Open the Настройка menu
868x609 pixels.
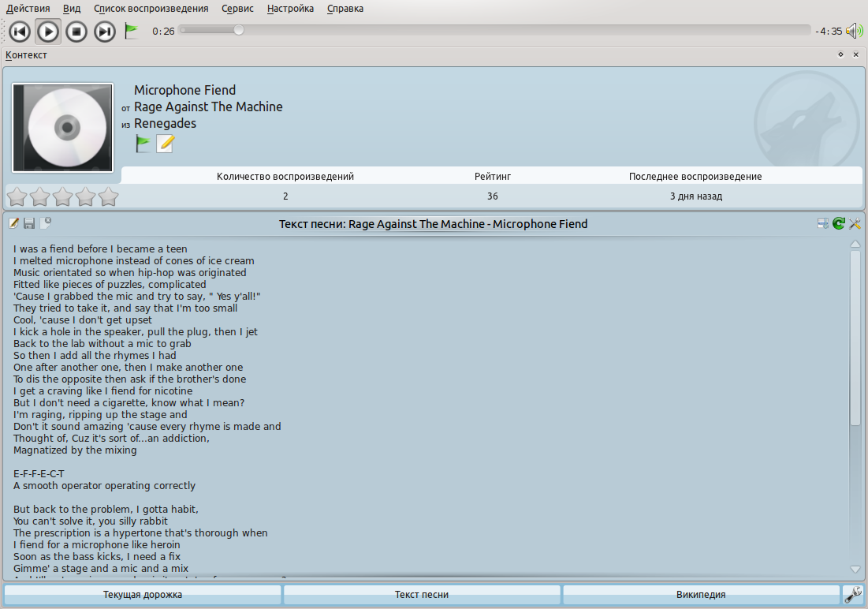[x=290, y=9]
